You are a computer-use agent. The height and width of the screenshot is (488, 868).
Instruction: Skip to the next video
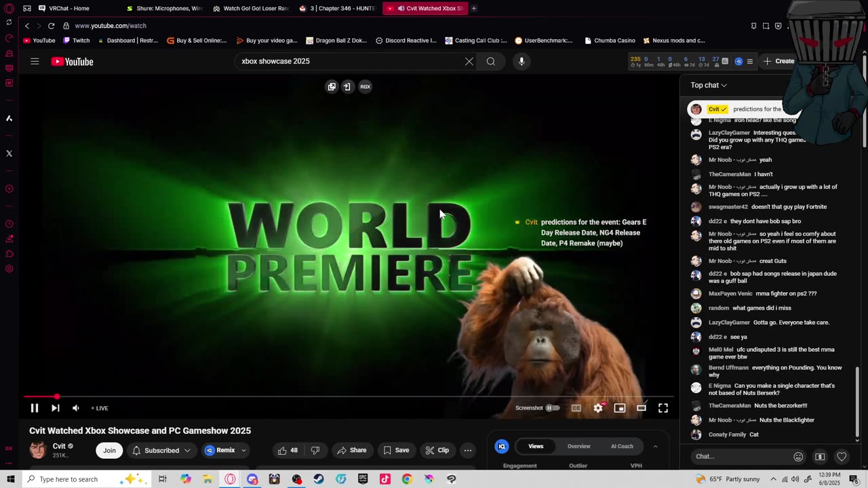tap(56, 408)
